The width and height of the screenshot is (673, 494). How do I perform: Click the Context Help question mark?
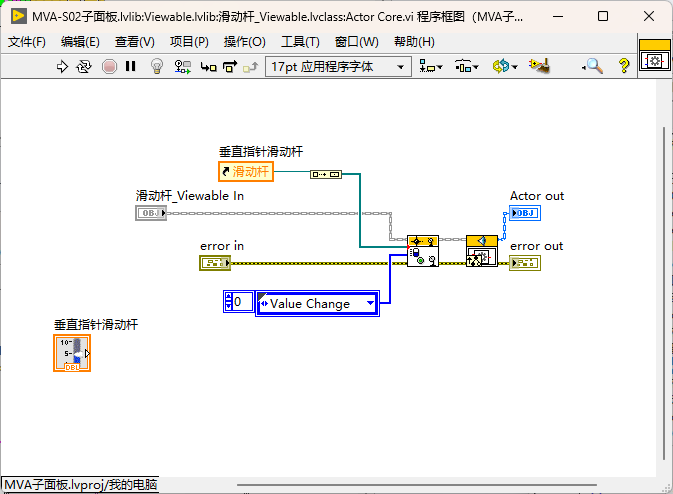(x=624, y=66)
